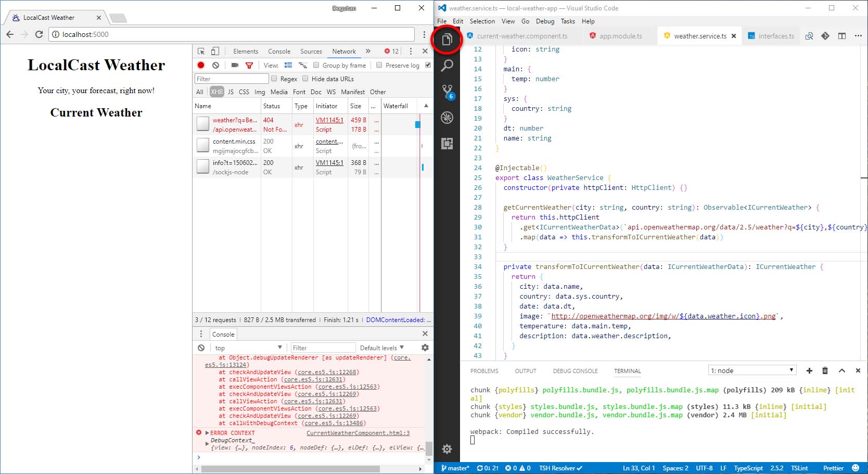Enable the Regex filter checkbox
Image resolution: width=868 pixels, height=474 pixels.
(274, 79)
